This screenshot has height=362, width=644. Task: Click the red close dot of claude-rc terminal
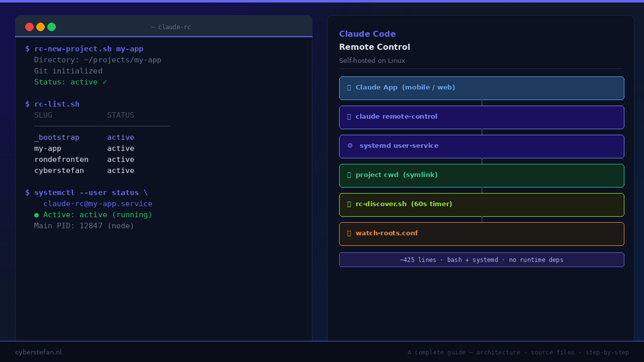[x=29, y=27]
